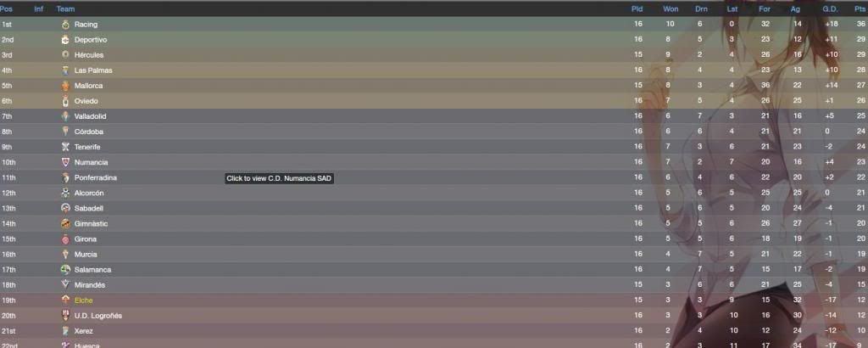This screenshot has width=868, height=348.
Task: Click the Las Palmas club badge icon
Action: 65,70
